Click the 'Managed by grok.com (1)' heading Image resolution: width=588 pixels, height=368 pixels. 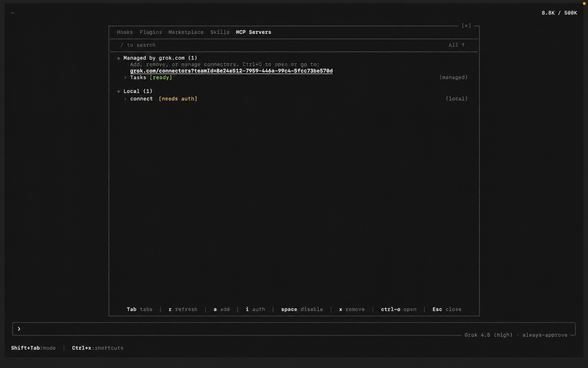[x=160, y=58]
